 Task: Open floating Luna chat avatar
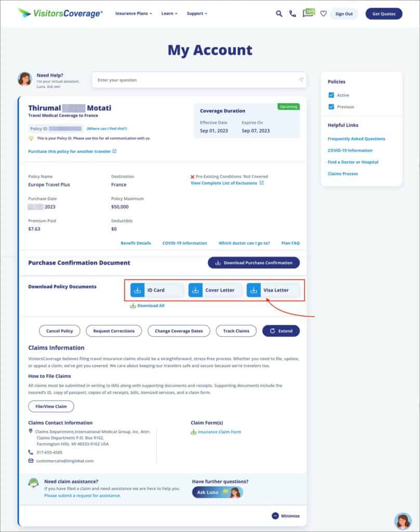click(403, 521)
